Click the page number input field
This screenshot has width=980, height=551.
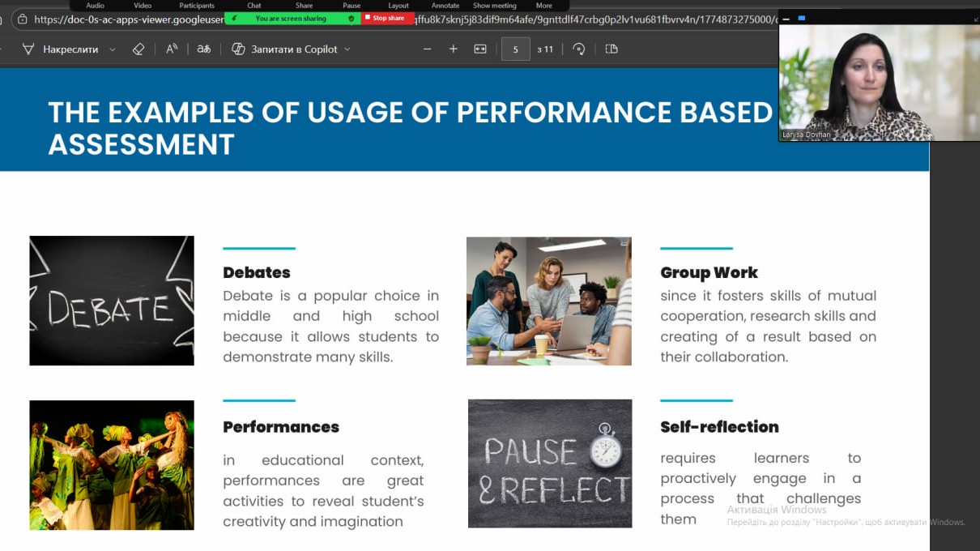[x=515, y=49]
